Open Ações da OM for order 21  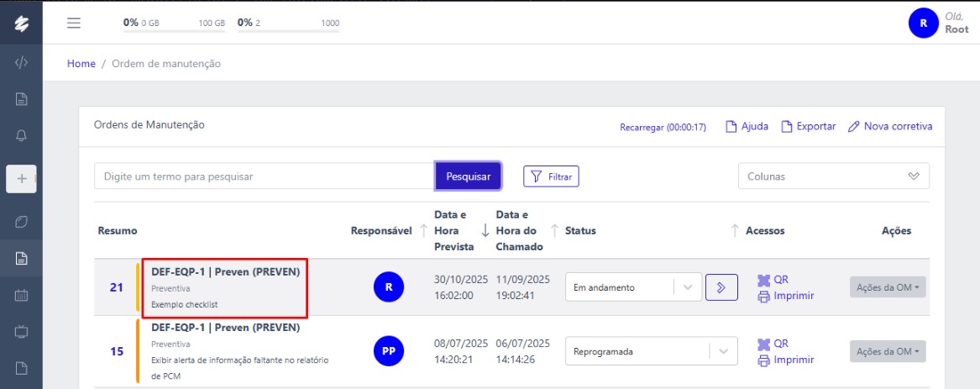coord(888,287)
